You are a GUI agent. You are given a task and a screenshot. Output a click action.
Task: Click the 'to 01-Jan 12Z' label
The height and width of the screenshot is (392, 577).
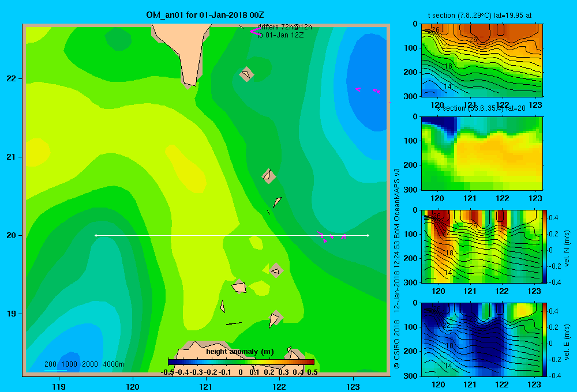point(280,35)
